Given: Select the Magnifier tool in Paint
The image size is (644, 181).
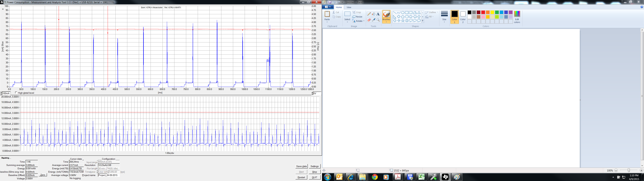Looking at the screenshot, I should [x=378, y=20].
